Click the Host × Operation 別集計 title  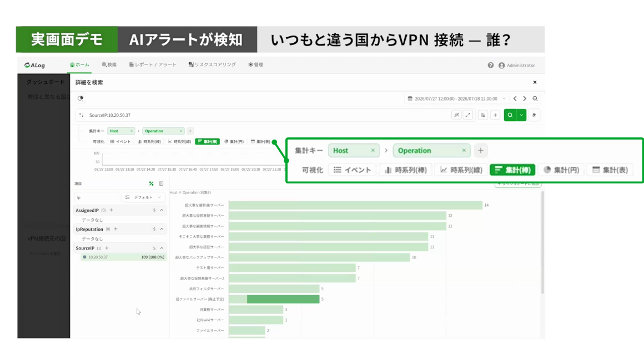coord(190,192)
